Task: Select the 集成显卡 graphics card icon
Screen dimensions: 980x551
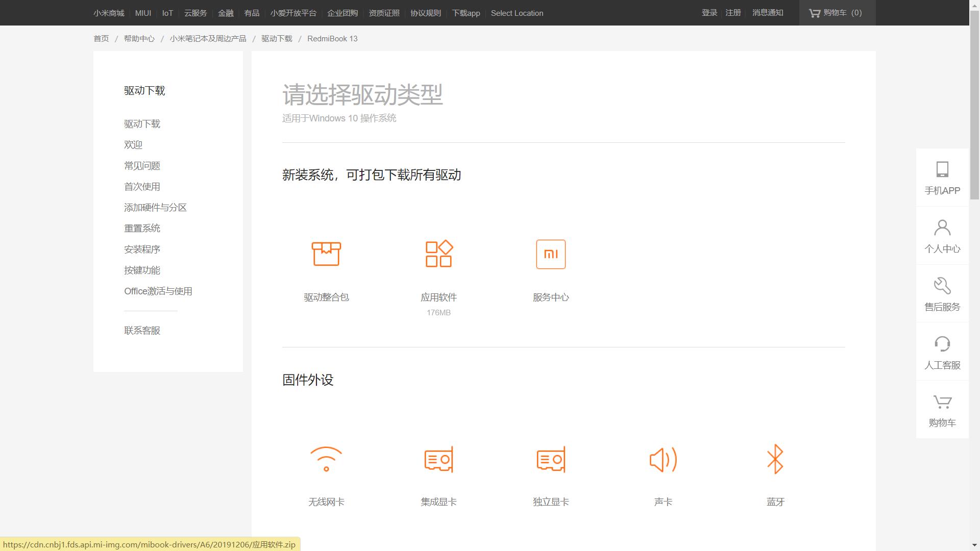Action: click(x=438, y=459)
